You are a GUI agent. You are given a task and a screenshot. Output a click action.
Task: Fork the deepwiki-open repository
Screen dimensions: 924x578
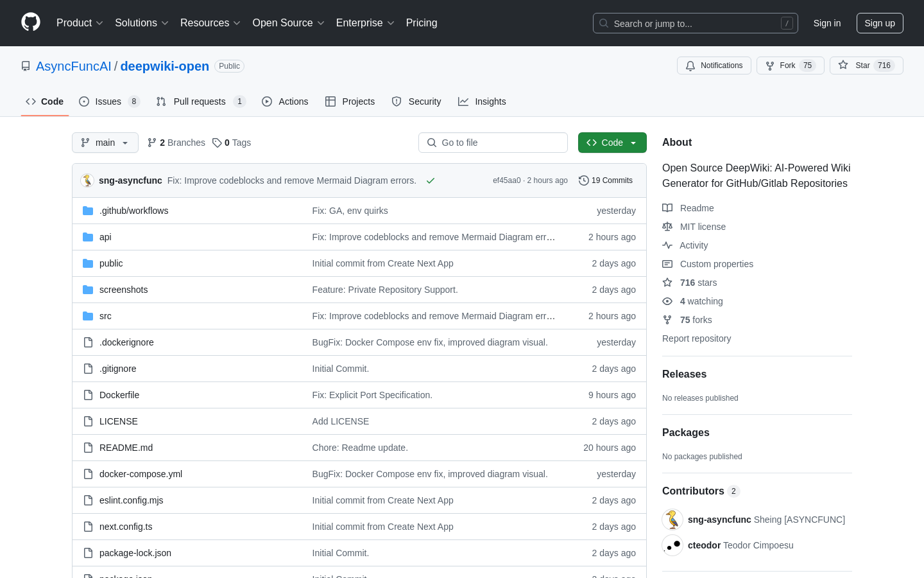pyautogui.click(x=789, y=66)
